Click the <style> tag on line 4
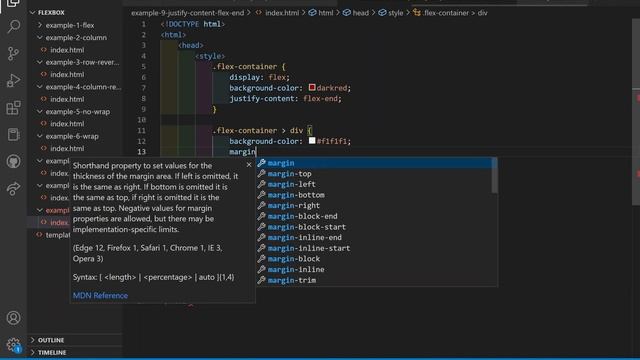640x360 pixels. click(210, 56)
